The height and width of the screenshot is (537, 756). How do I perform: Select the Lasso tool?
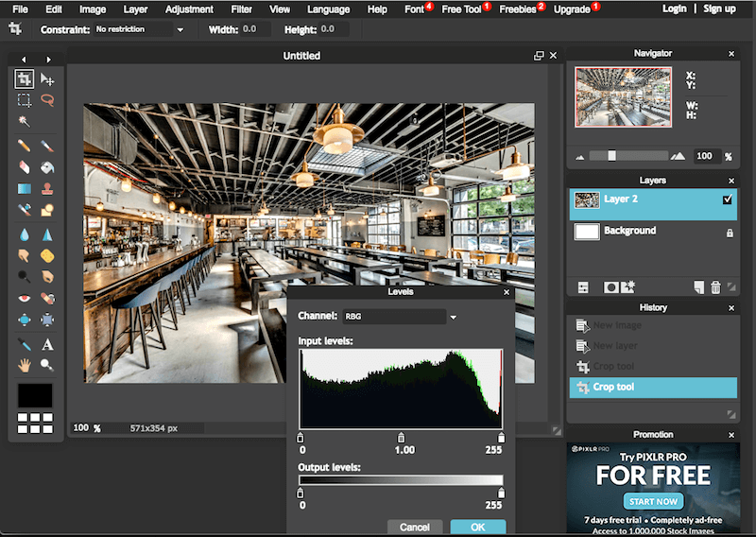(x=47, y=100)
